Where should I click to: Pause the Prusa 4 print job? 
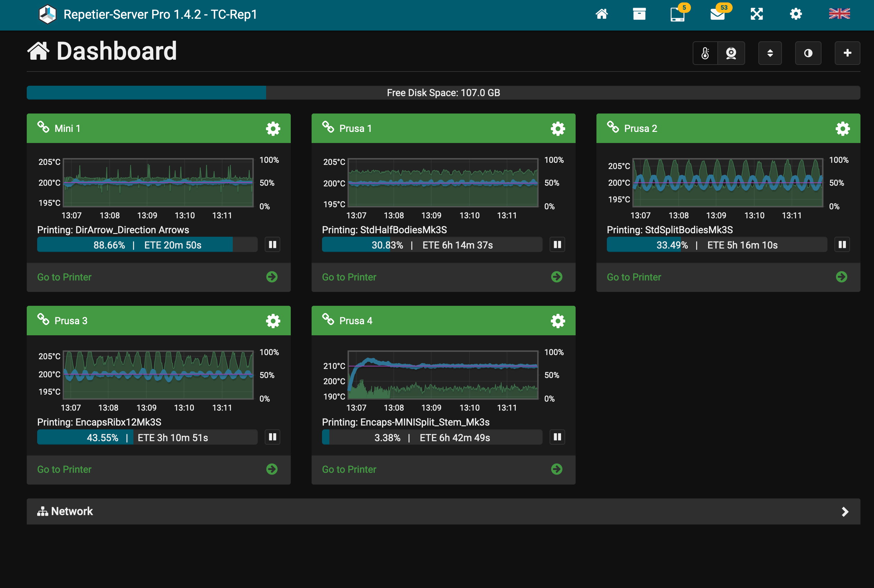click(x=557, y=437)
